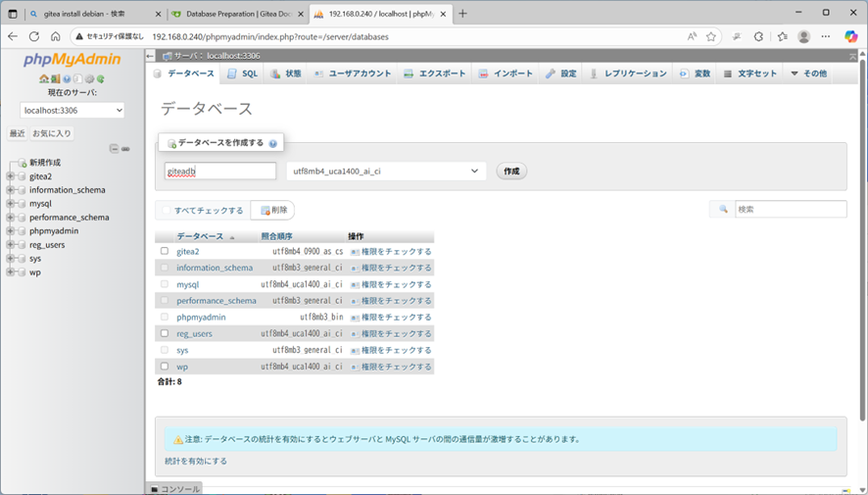868x495 pixels.
Task: Click browser home icon
Action: click(56, 36)
